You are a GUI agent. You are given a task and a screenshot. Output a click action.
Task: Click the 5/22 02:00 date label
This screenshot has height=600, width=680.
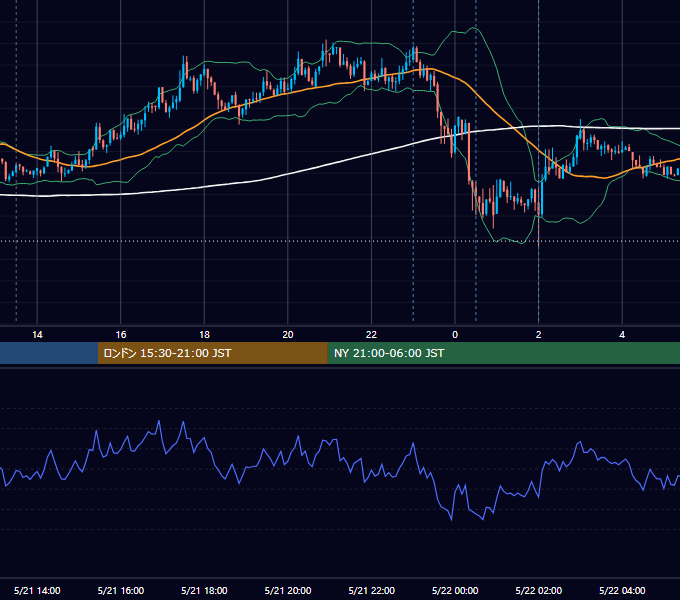pos(539,590)
